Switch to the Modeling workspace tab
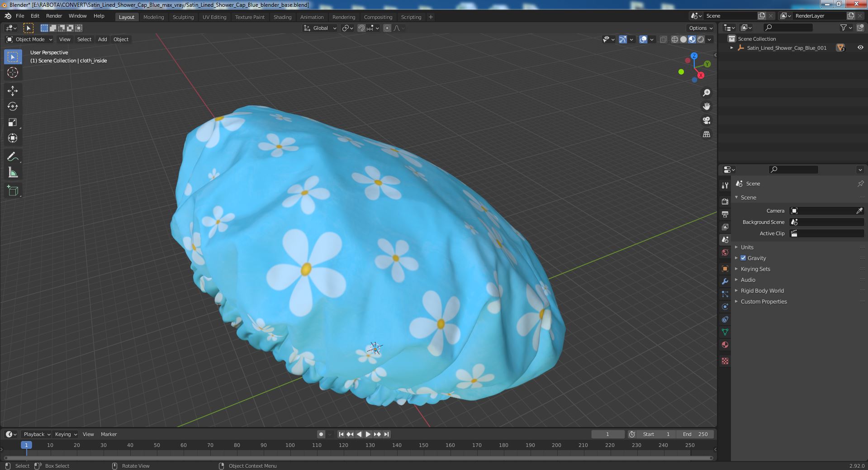Screen dimensions: 868x470 pos(153,17)
